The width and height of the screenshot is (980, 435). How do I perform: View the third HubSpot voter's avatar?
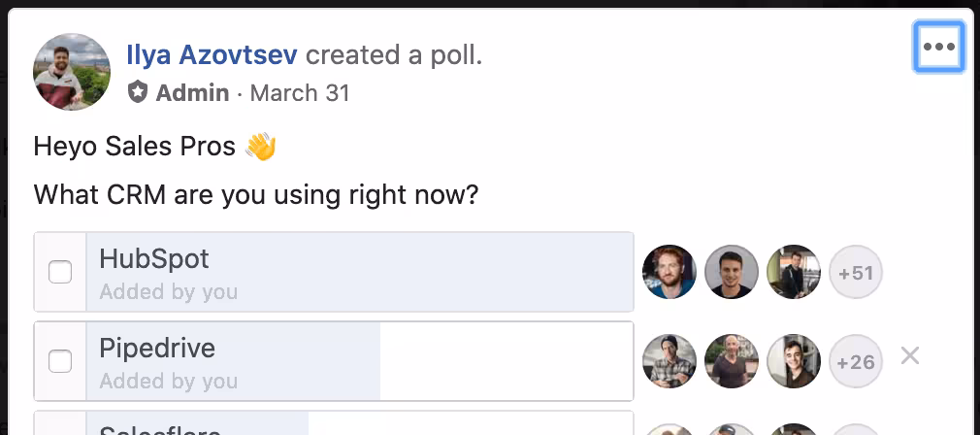pyautogui.click(x=794, y=272)
